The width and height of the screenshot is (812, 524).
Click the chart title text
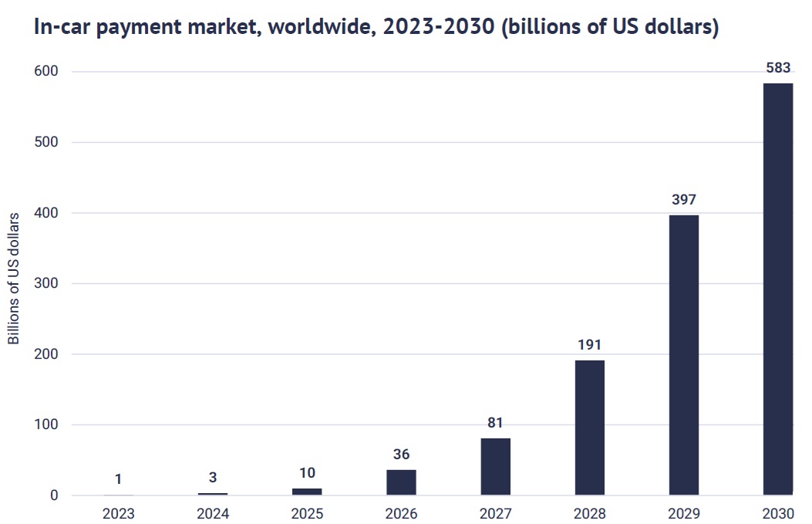(x=376, y=28)
